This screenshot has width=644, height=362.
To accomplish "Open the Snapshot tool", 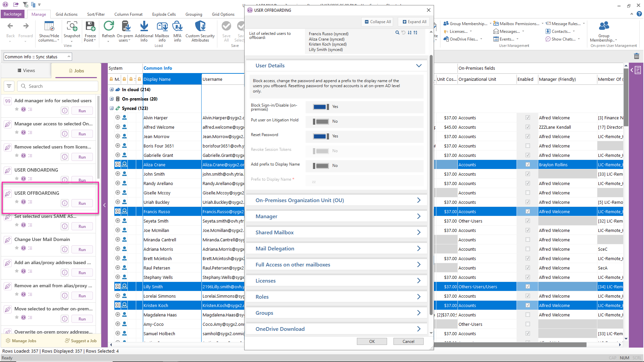I will (72, 26).
